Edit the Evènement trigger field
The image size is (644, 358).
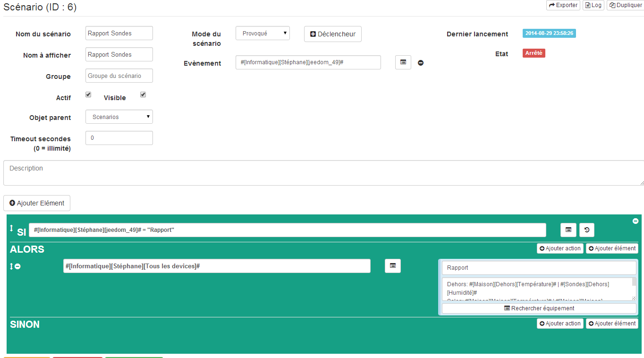[308, 62]
